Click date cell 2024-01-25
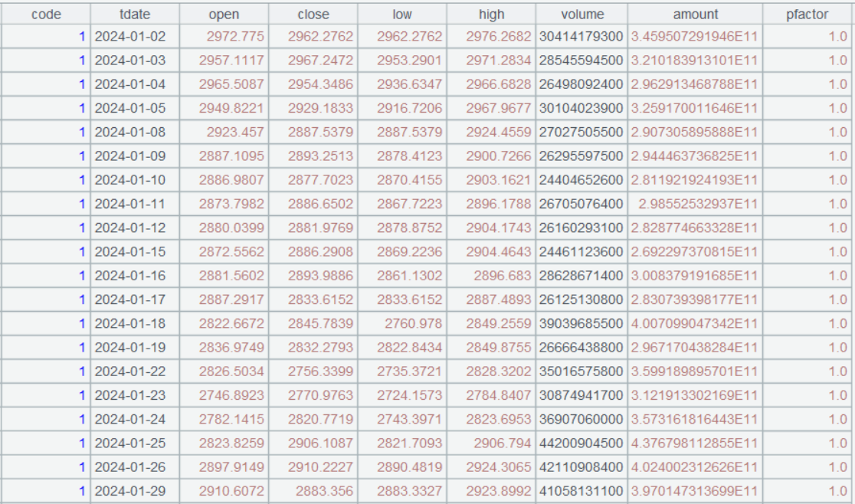The image size is (855, 504). 135,444
